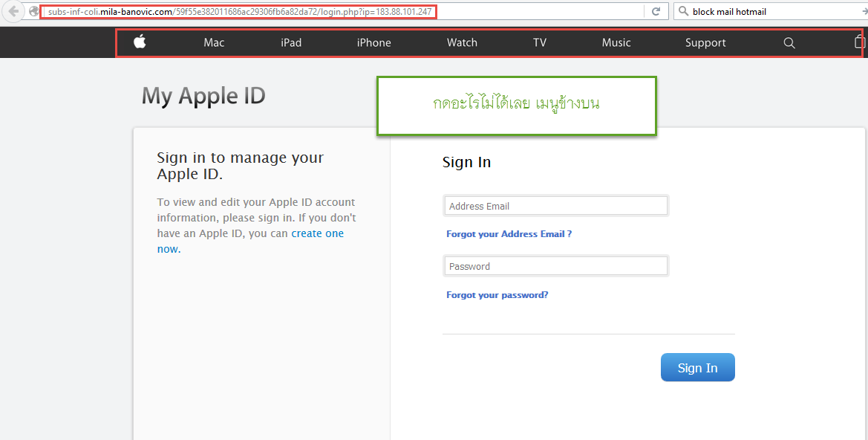868x440 pixels.
Task: Follow 'Forgot your password?' link
Action: (x=497, y=295)
